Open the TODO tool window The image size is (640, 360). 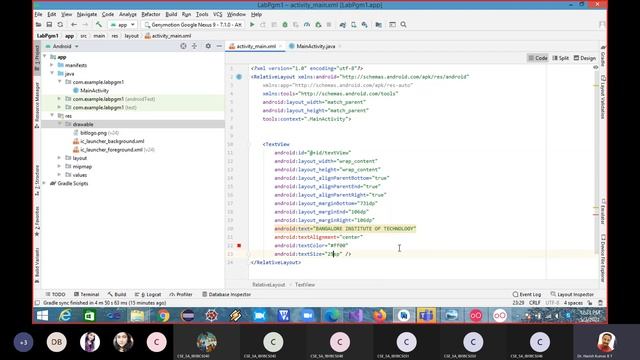pyautogui.click(x=55, y=294)
